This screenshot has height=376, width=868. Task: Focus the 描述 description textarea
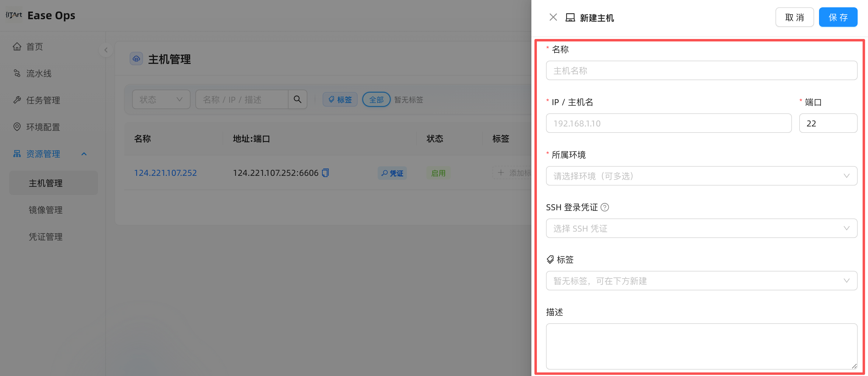pos(702,346)
